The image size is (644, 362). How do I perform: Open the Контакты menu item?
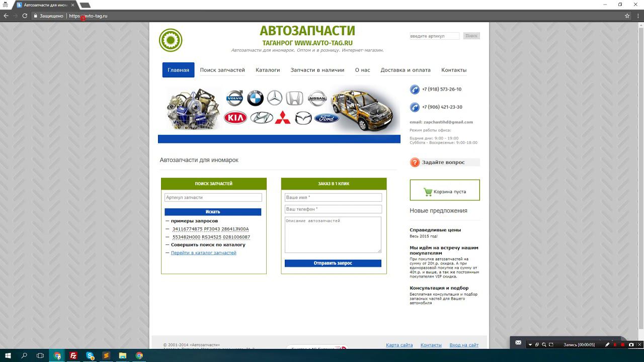point(454,70)
